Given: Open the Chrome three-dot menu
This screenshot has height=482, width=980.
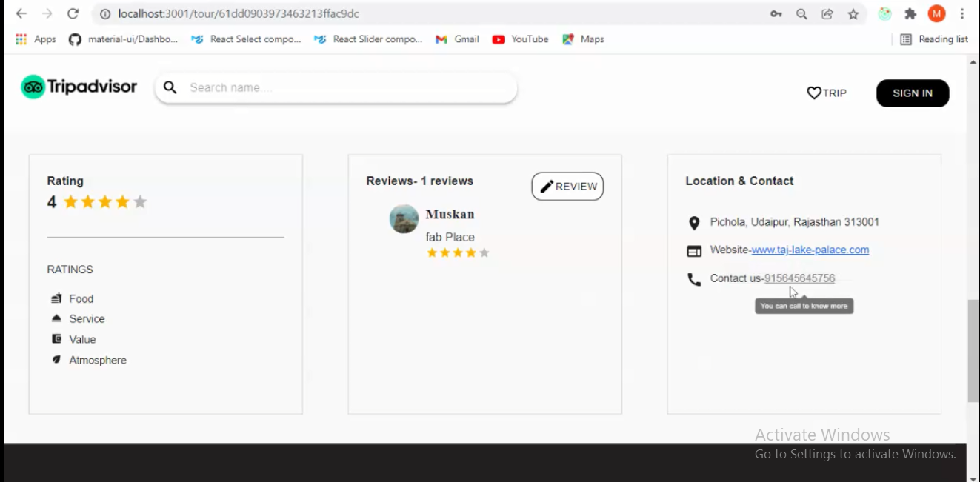Looking at the screenshot, I should click(961, 13).
